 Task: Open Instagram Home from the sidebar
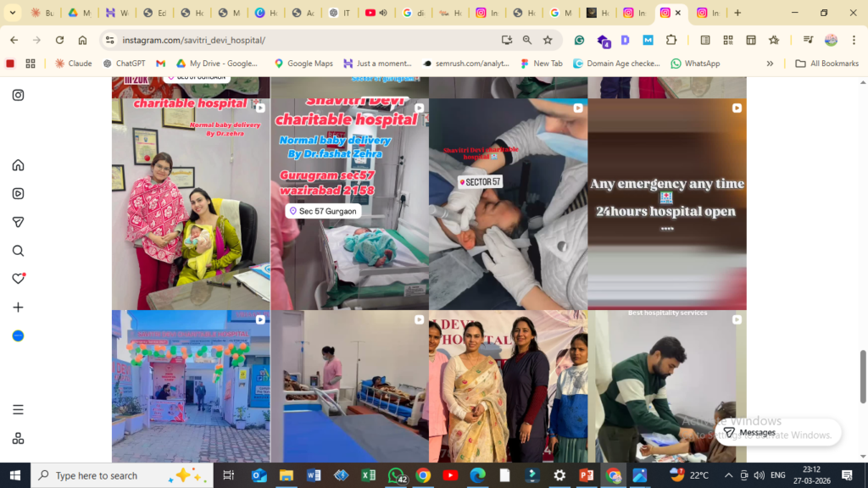pos(18,165)
